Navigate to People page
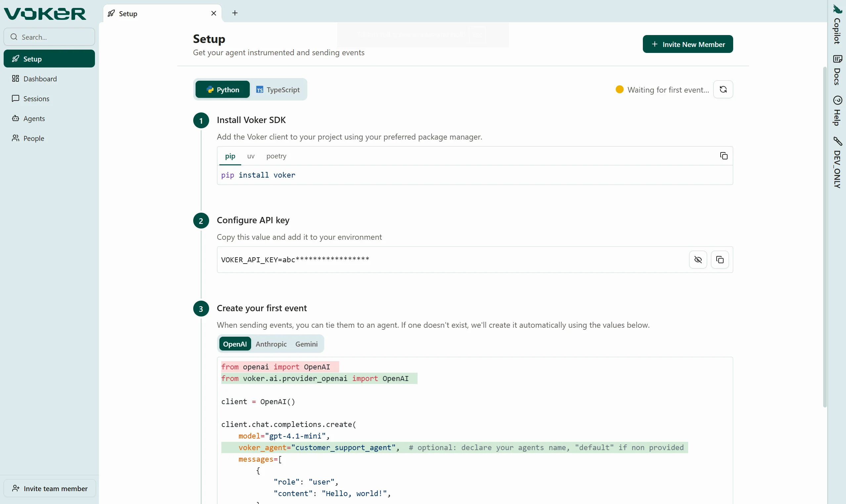Screen dimensions: 846x504 (x=49, y=138)
